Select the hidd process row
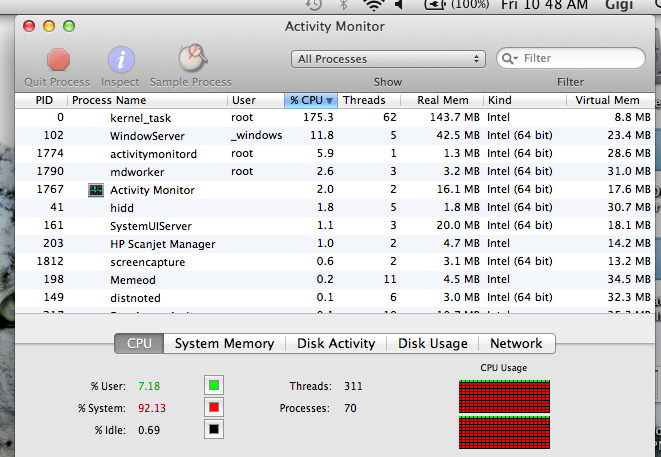The height and width of the screenshot is (457, 661). [x=335, y=207]
